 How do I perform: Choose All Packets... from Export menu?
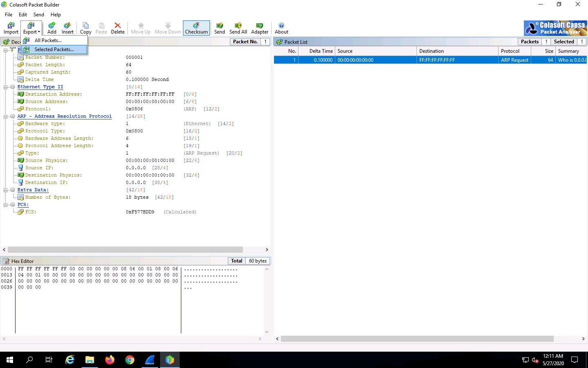(x=54, y=40)
